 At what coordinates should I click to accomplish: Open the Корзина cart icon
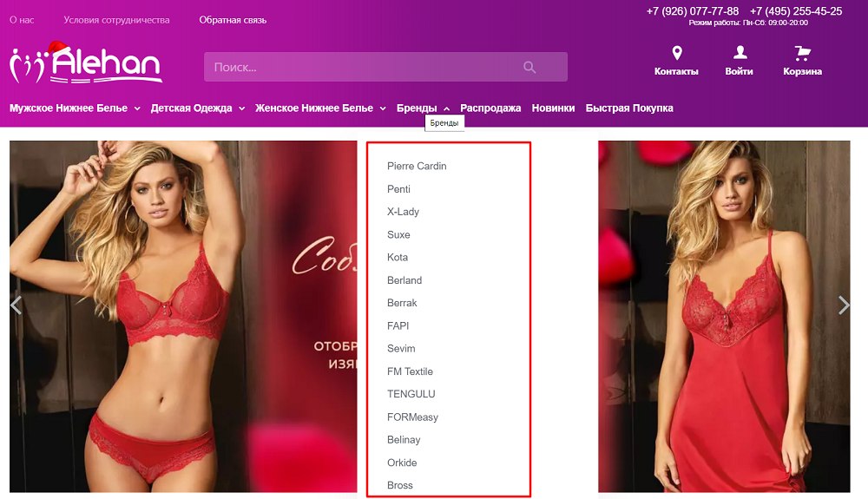802,53
